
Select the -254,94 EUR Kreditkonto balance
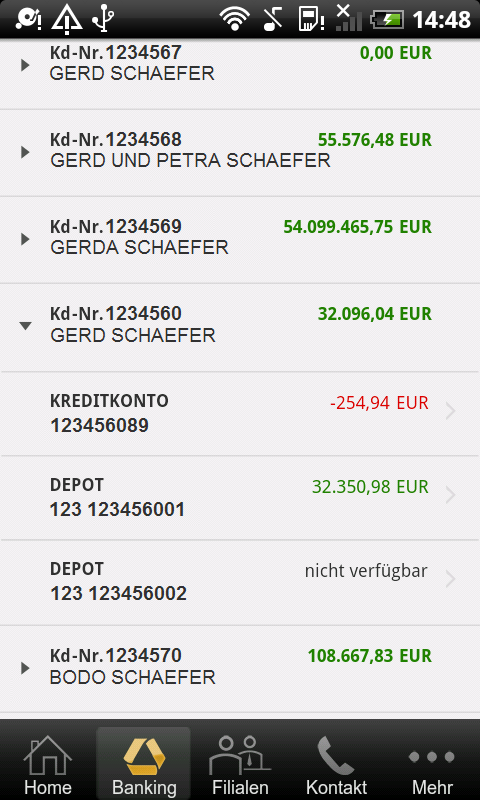pos(379,403)
